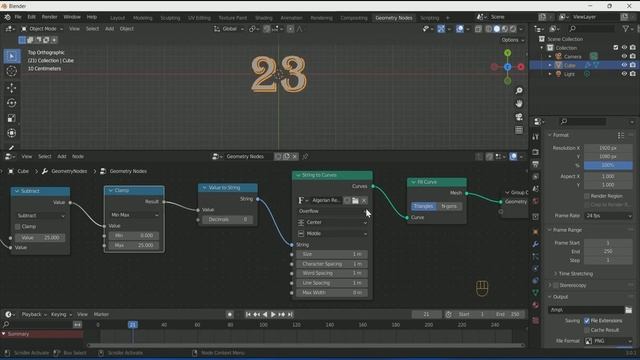Open Center alignment dropdown

tap(332, 222)
